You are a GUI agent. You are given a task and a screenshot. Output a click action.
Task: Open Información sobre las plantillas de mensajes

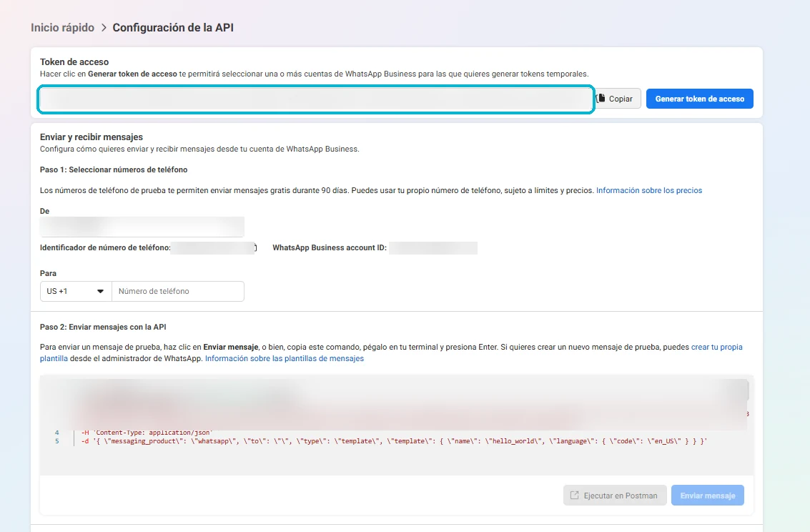284,358
